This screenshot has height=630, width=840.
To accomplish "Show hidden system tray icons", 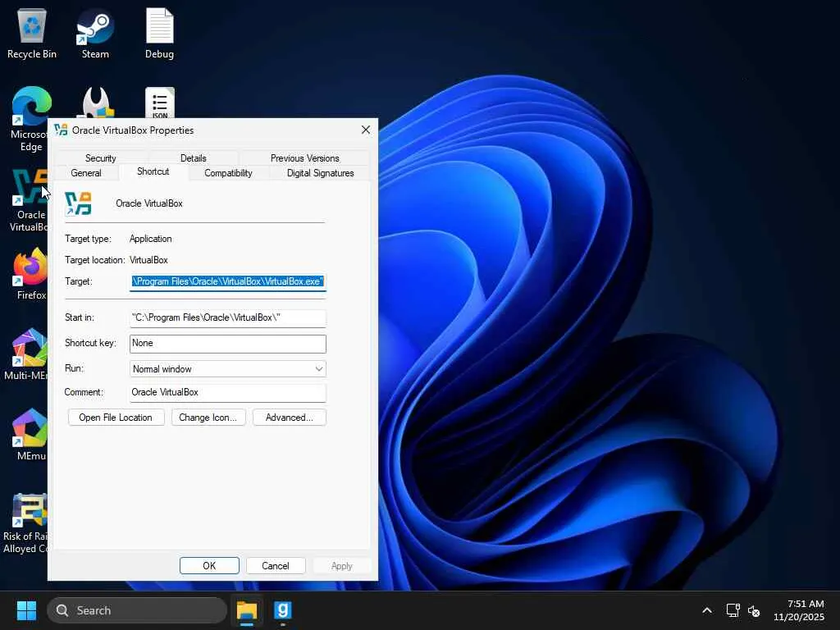I will (x=707, y=610).
